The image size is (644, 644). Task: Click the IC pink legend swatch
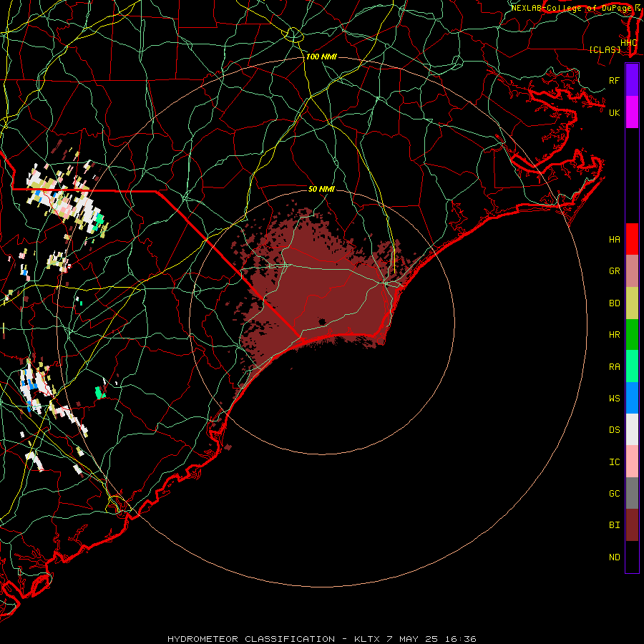[632, 462]
